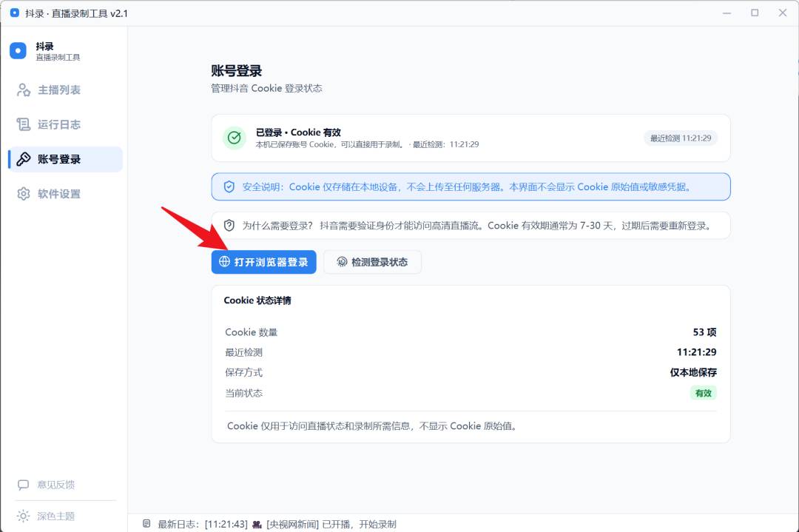Click the 主播列表 people icon
The height and width of the screenshot is (532, 799).
click(x=24, y=90)
